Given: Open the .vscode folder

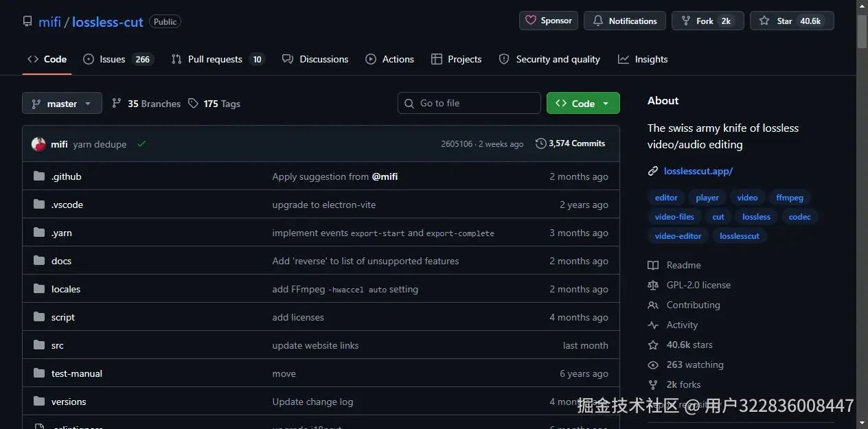Looking at the screenshot, I should pos(67,205).
